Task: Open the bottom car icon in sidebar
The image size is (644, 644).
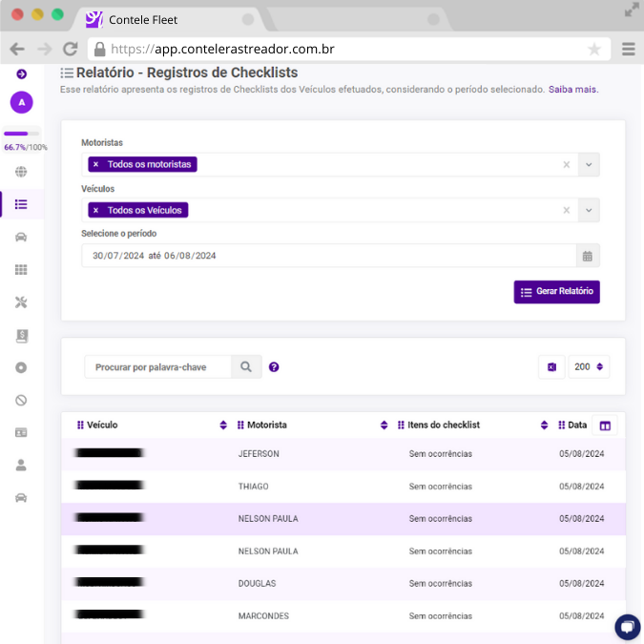Action: 21,498
